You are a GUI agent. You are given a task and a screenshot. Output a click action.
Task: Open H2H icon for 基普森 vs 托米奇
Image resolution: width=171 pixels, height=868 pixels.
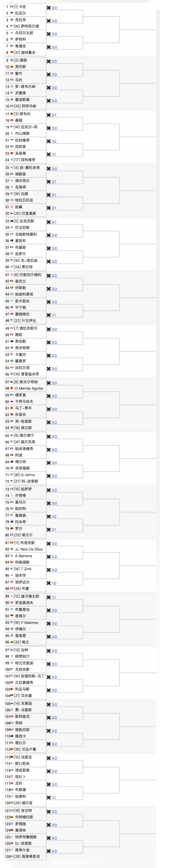[49, 517]
